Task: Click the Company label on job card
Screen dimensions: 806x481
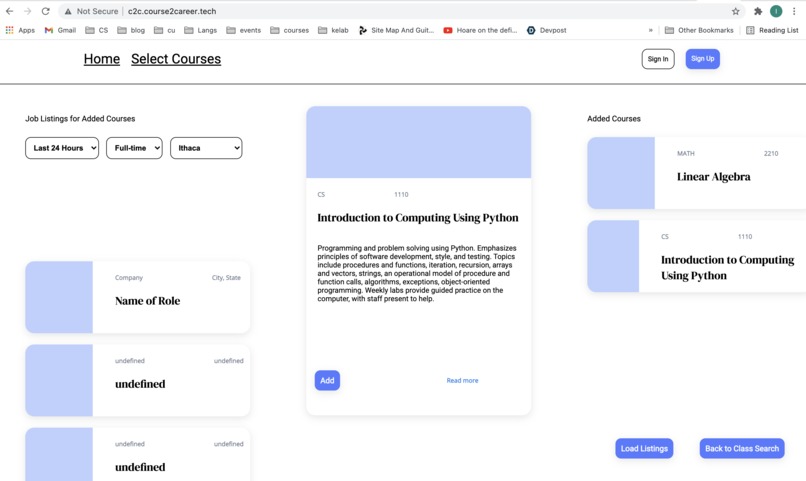Action: 129,278
